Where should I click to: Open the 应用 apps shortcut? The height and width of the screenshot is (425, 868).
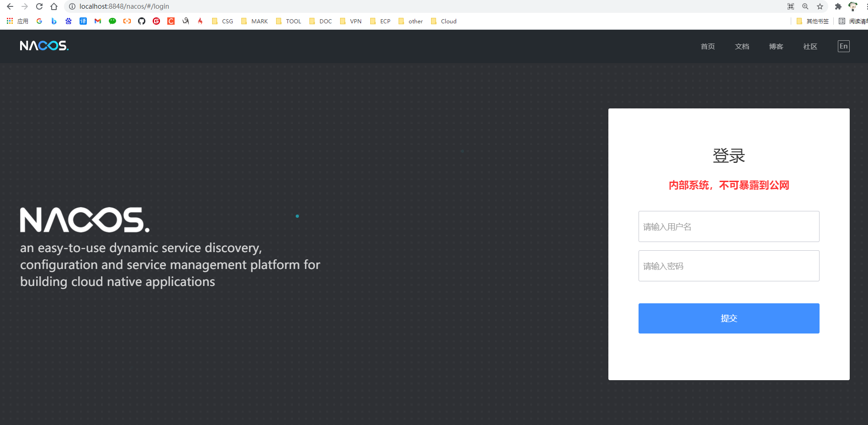[x=17, y=21]
